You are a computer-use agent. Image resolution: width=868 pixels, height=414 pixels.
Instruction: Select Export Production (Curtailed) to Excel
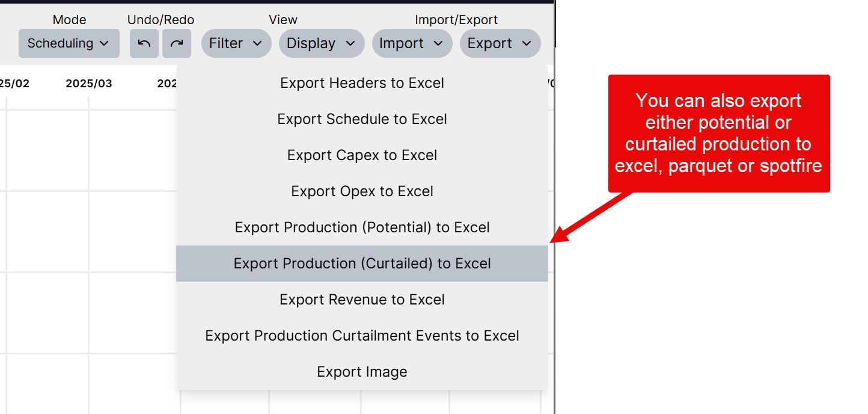pyautogui.click(x=362, y=264)
